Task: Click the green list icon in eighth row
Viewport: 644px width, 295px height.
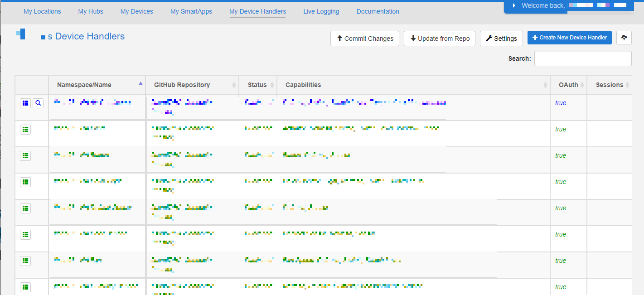Action: point(25,287)
